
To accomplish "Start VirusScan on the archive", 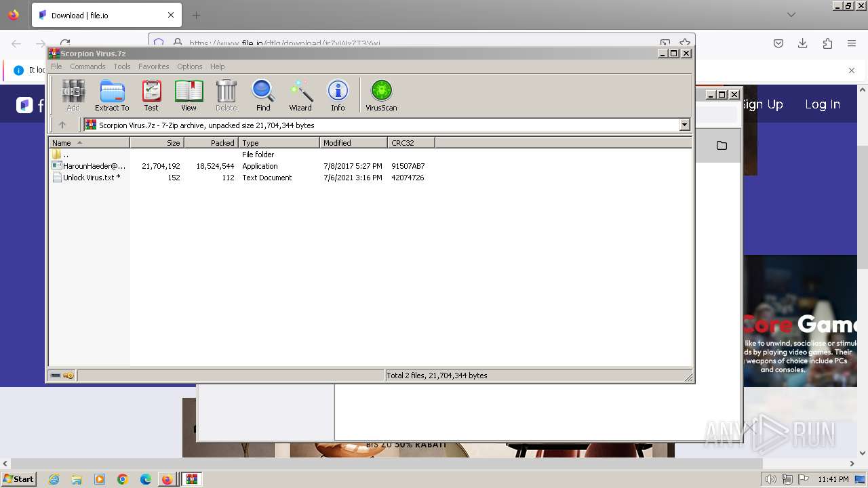I will [x=381, y=95].
